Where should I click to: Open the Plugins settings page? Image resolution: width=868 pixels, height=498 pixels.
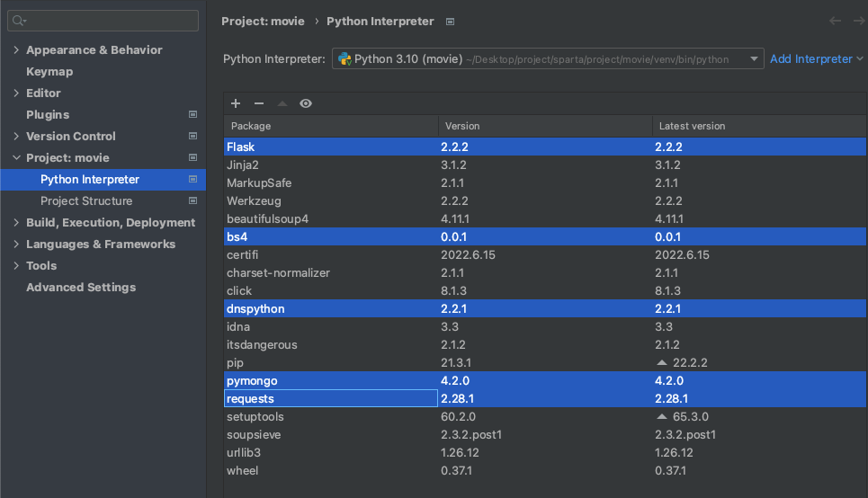tap(48, 114)
